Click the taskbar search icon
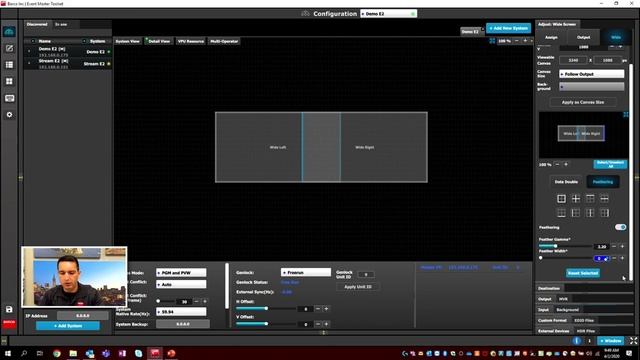Viewport: 640px width, 360px height. click(x=24, y=353)
